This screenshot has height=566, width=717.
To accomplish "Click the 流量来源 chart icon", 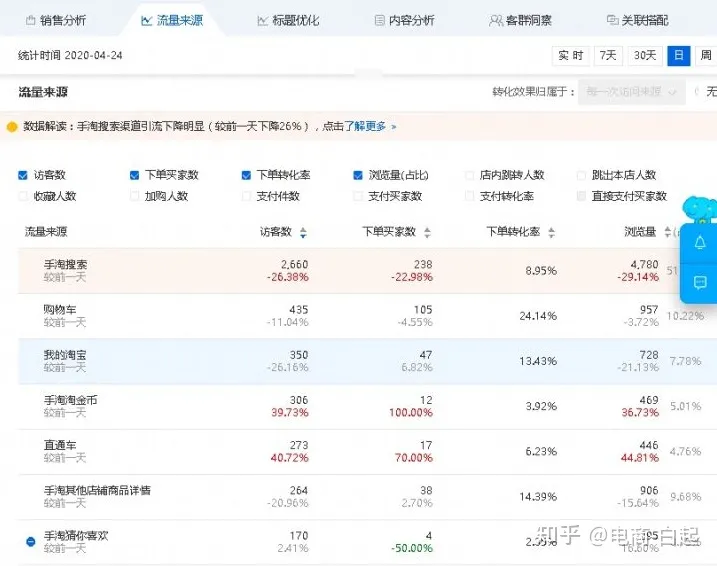I will [x=146, y=20].
